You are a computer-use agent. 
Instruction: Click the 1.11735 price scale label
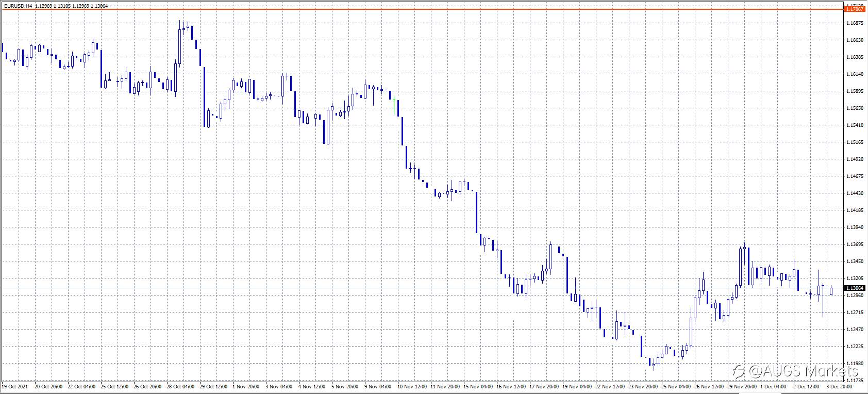tap(854, 380)
